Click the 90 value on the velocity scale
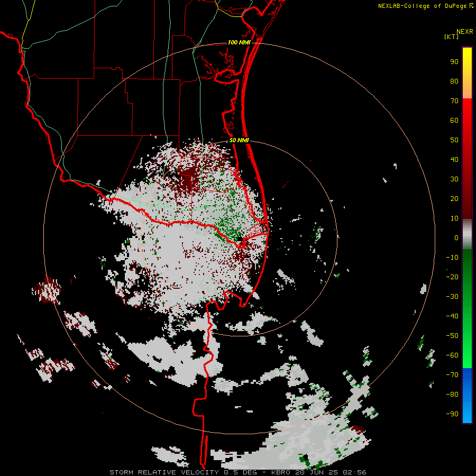Image resolution: width=476 pixels, height=476 pixels. (454, 62)
